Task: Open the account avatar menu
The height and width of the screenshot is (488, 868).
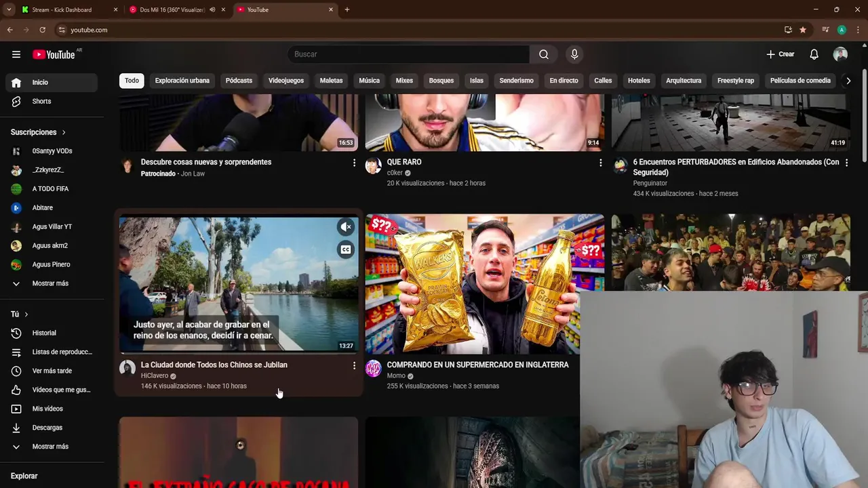Action: coord(840,54)
